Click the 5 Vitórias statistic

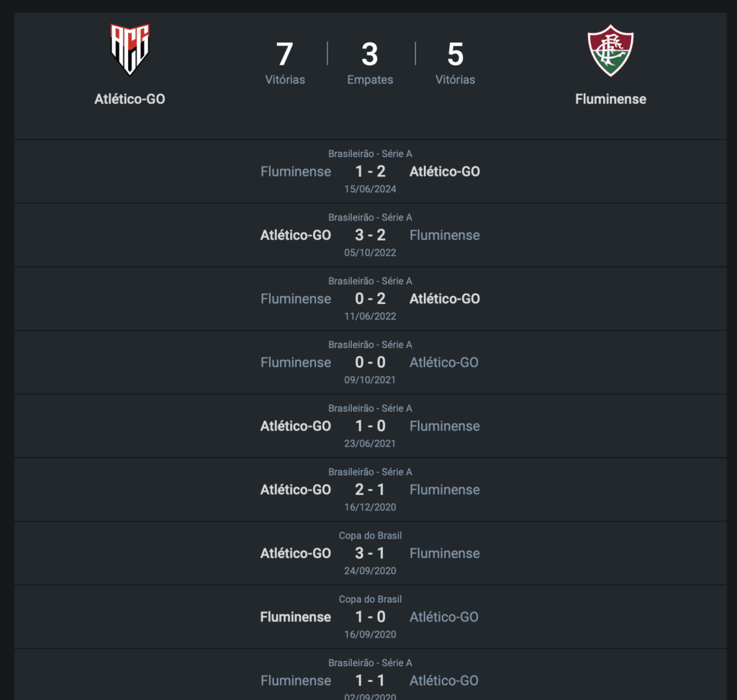(455, 63)
